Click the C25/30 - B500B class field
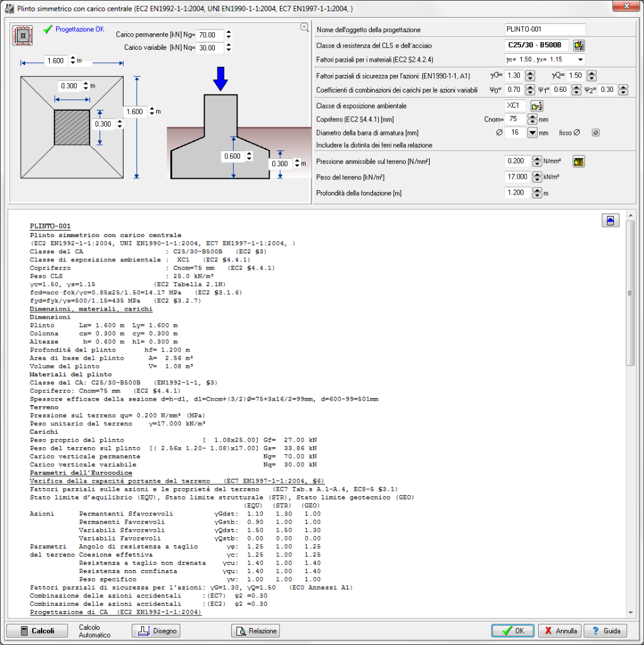 point(536,45)
